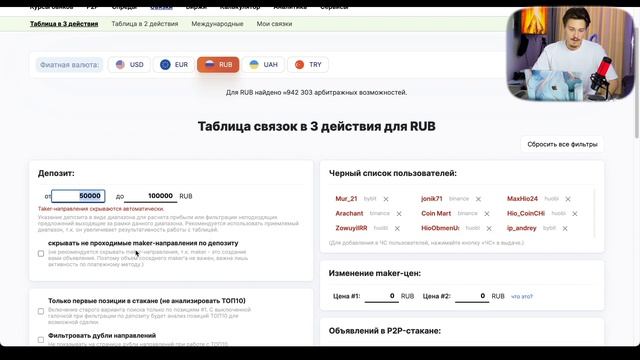Click the blacklisted username ip_andrey

pyautogui.click(x=522, y=228)
